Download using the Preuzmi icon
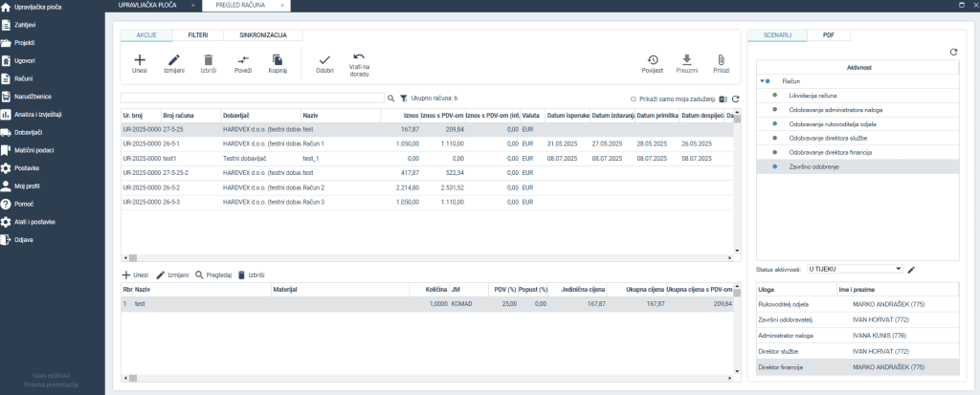The image size is (980, 395). pos(686,59)
